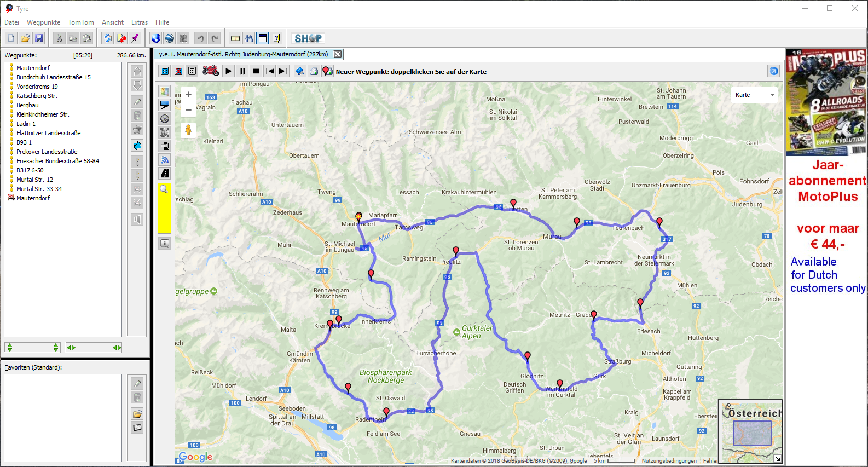Open the Karte map type dropdown

tap(755, 95)
